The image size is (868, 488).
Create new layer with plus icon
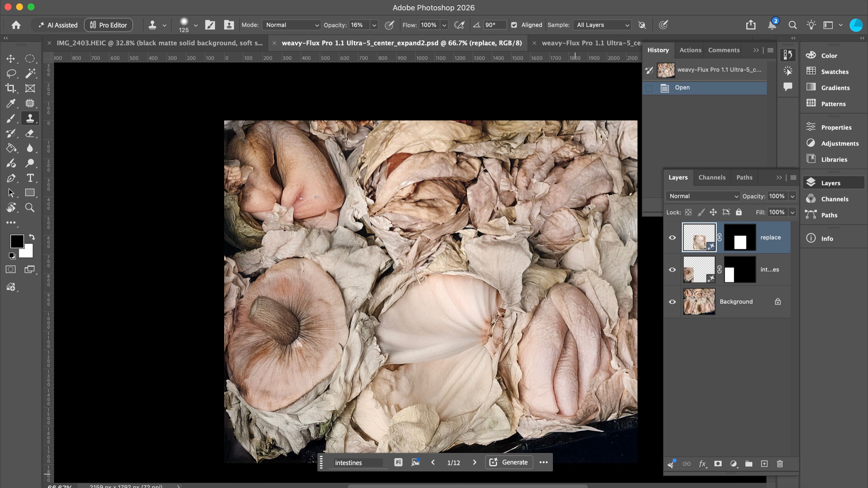(x=764, y=464)
